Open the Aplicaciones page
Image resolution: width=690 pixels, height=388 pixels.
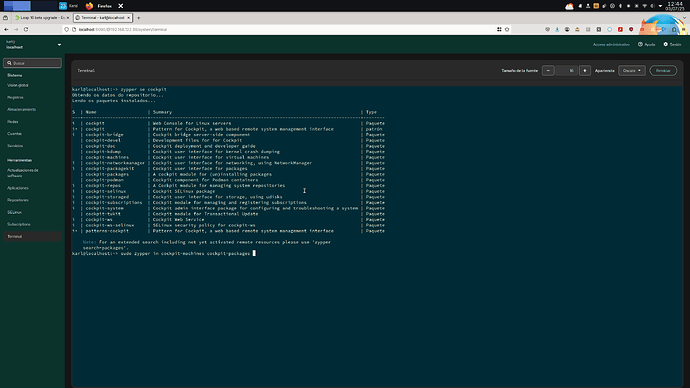coord(18,188)
